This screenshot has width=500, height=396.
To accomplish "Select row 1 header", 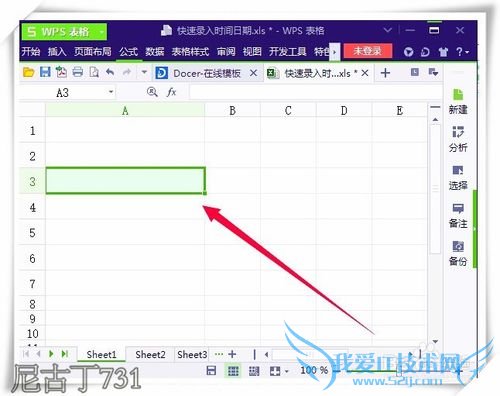I will coord(32,130).
